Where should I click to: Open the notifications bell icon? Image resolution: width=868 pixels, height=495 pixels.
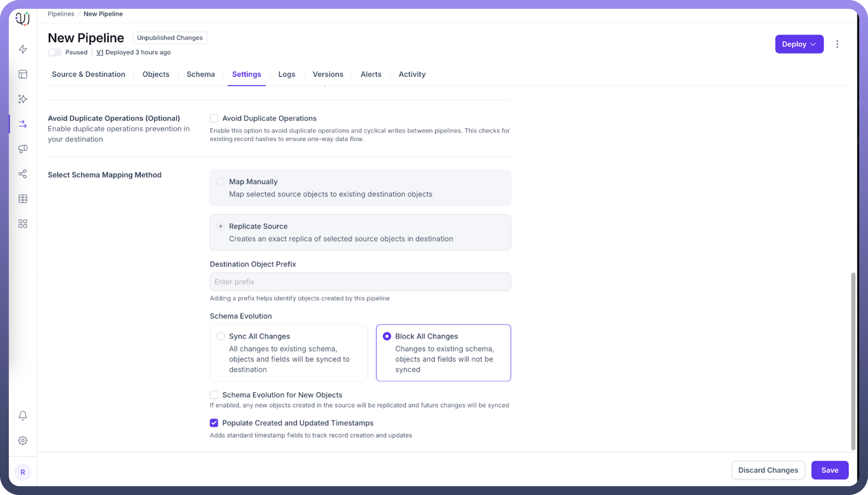point(23,415)
